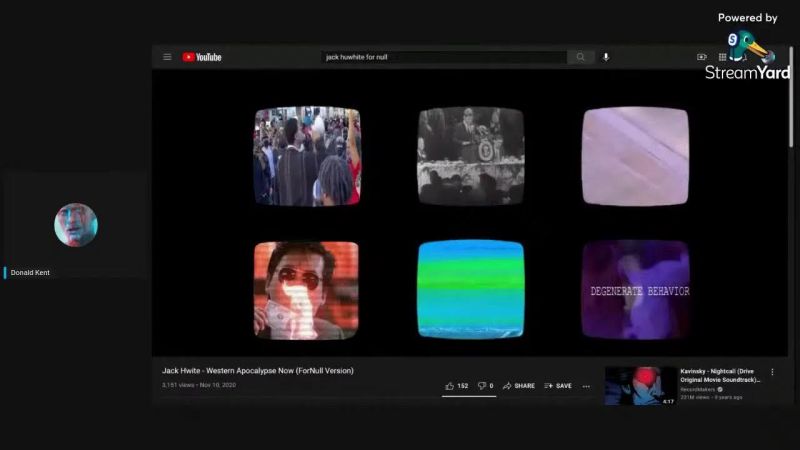Start voice search with the microphone icon

point(606,57)
